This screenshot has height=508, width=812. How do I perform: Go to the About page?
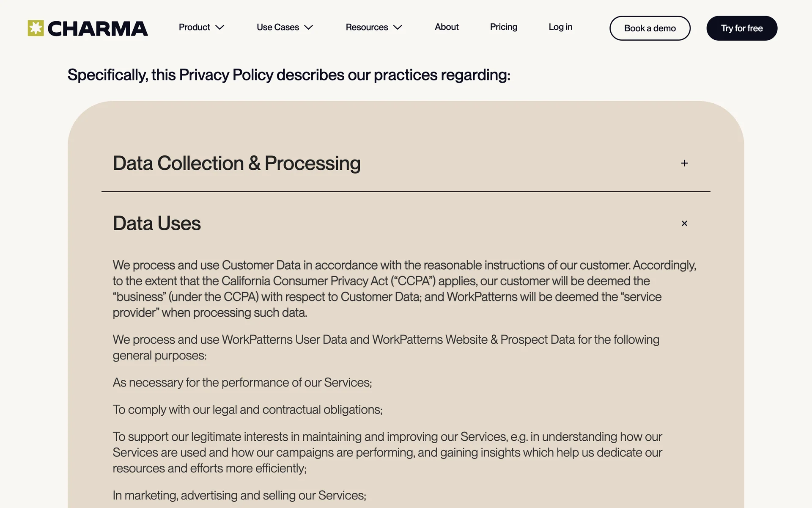446,27
